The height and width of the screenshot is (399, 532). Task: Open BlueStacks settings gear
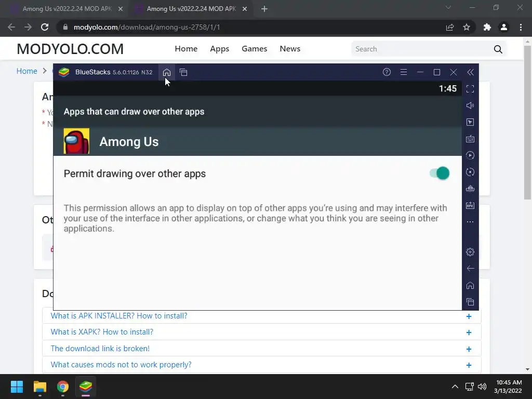(x=470, y=252)
